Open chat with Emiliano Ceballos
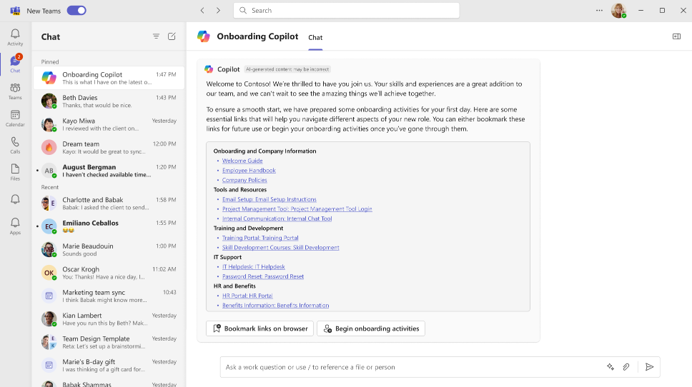692x387 pixels. (x=109, y=226)
